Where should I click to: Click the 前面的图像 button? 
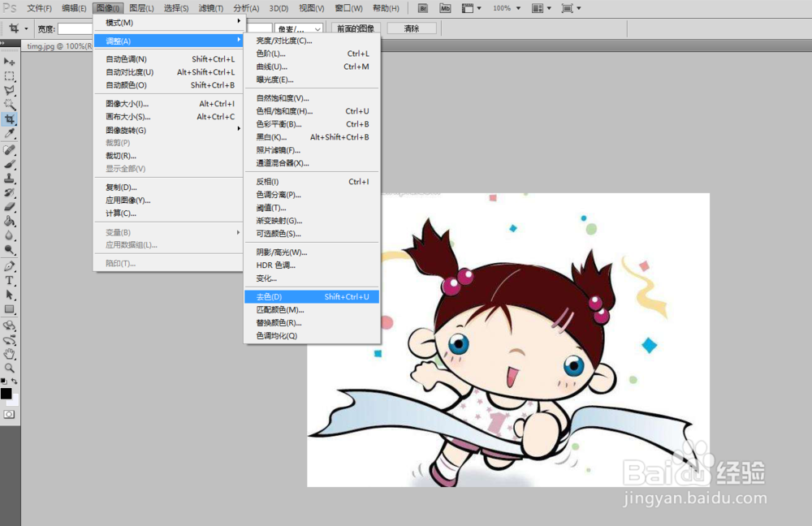356,28
